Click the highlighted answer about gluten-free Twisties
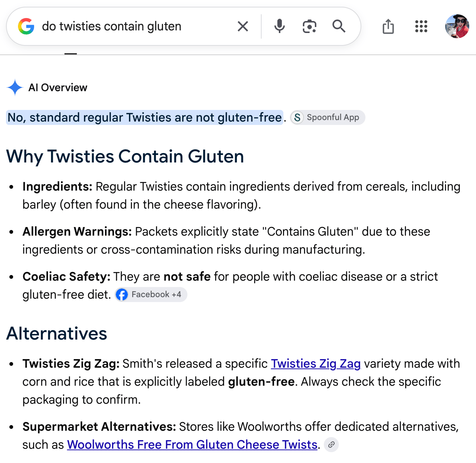Image resolution: width=476 pixels, height=463 pixels. coord(145,117)
